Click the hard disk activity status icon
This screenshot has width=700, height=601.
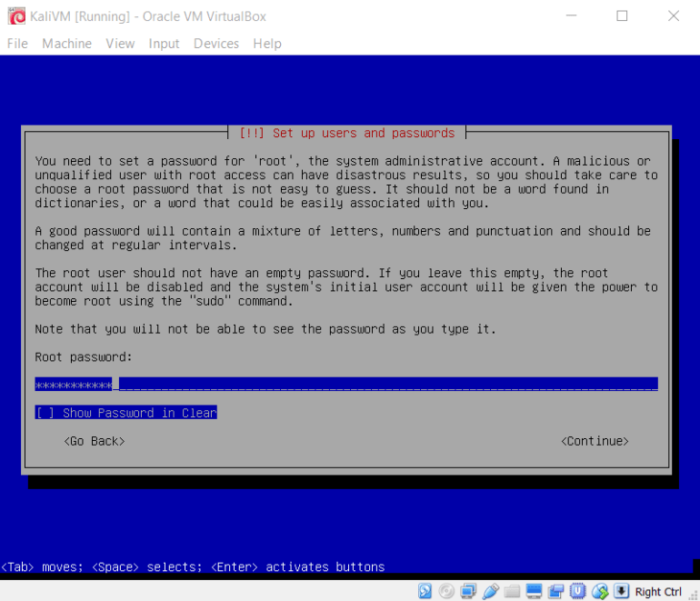(x=425, y=591)
